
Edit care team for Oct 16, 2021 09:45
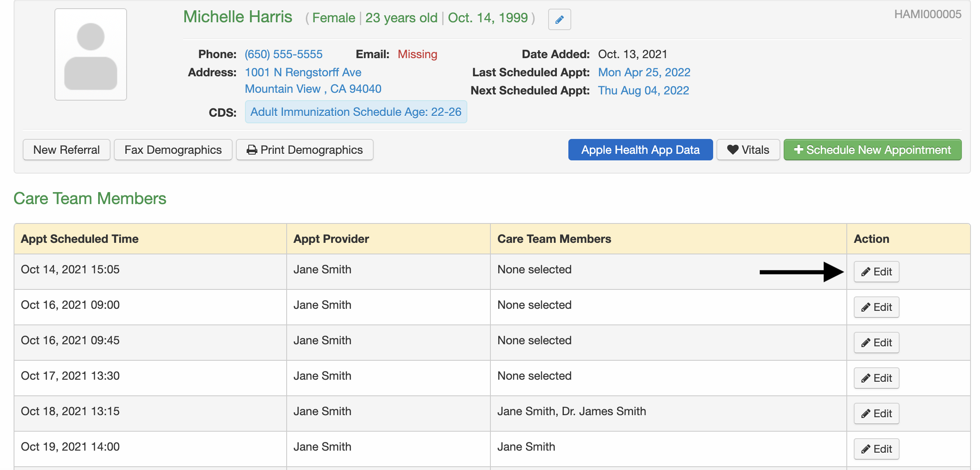pos(876,343)
